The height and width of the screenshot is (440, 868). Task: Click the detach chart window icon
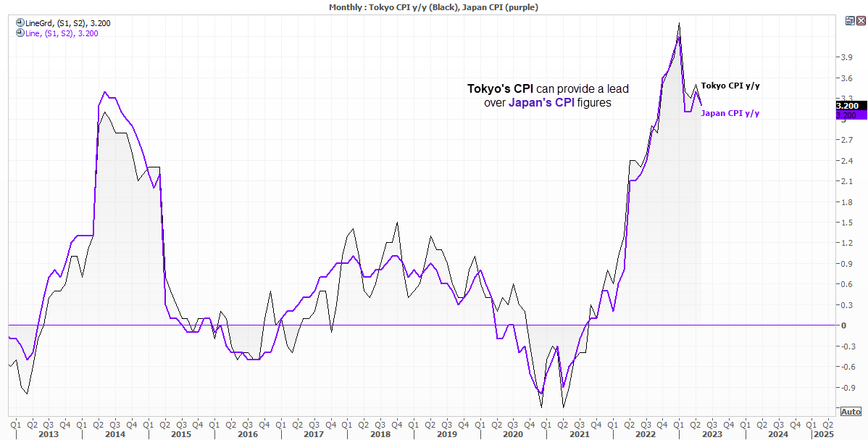850,20
